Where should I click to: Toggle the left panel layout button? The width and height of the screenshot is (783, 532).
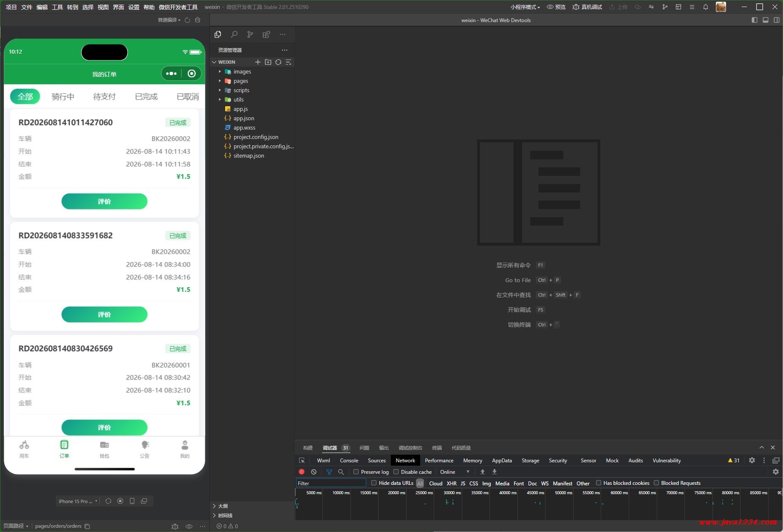coord(755,20)
